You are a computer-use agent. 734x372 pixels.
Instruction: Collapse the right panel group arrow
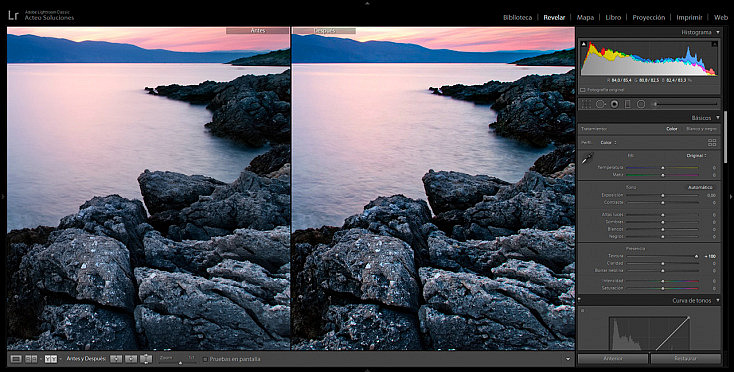point(731,197)
